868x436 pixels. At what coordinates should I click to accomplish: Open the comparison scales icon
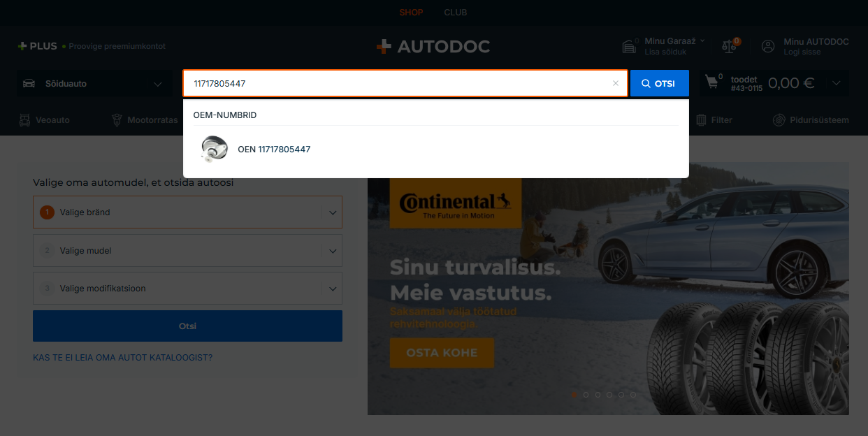(x=730, y=46)
